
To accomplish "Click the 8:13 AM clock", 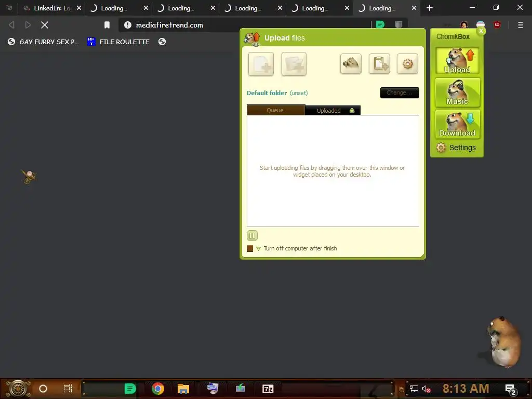I will click(x=466, y=389).
